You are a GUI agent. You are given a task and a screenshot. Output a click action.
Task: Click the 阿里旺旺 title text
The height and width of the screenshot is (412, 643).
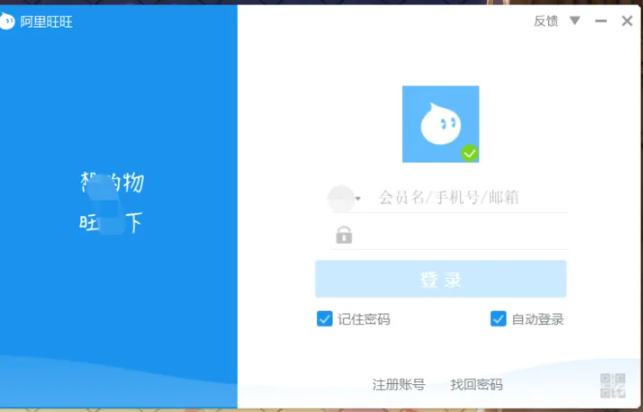click(46, 22)
